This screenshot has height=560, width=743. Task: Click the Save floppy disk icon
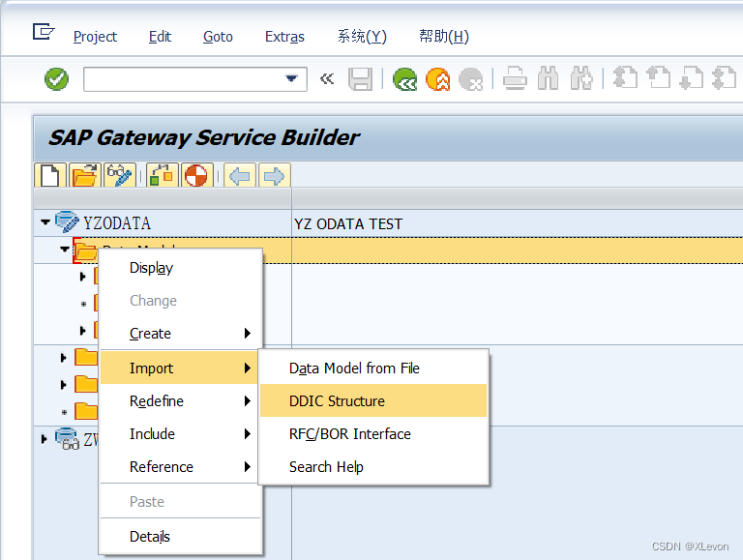tap(360, 78)
